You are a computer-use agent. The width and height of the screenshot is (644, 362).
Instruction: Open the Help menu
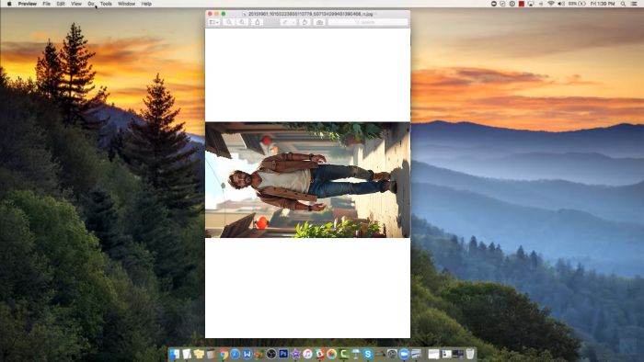coord(146,4)
